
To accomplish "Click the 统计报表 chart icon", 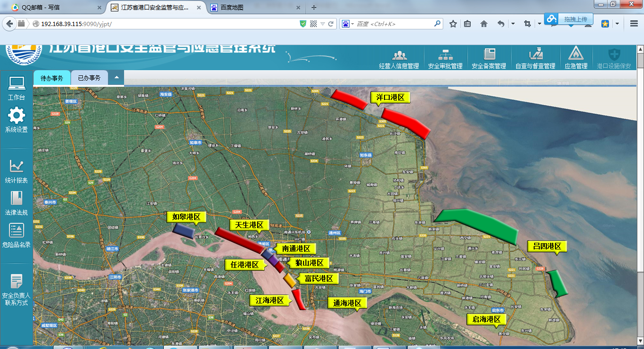I will click(x=17, y=171).
